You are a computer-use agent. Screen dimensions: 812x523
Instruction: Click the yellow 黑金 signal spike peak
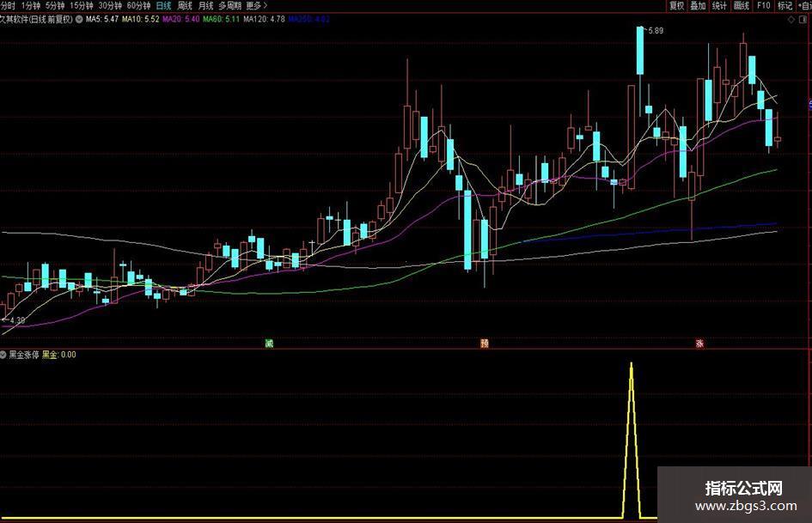coord(632,364)
